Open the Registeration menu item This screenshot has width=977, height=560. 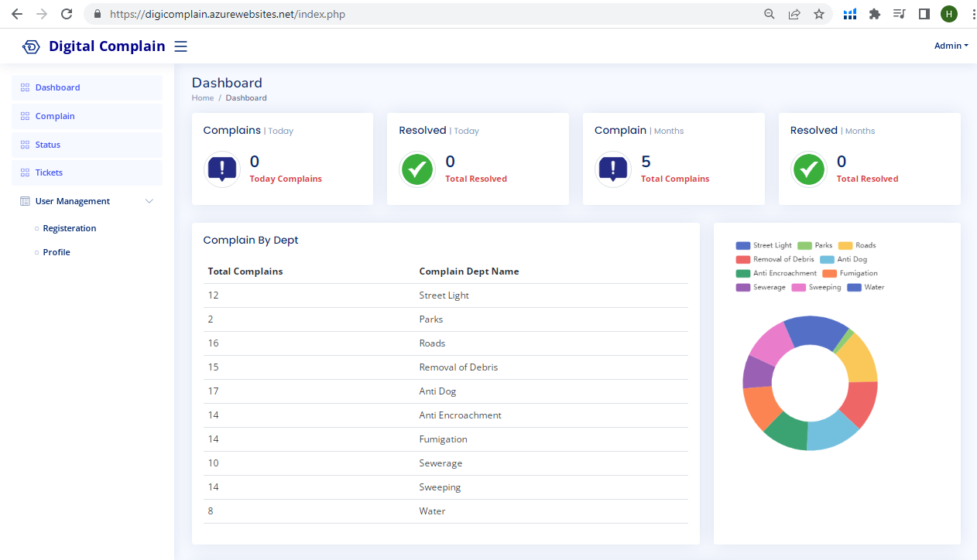point(70,228)
